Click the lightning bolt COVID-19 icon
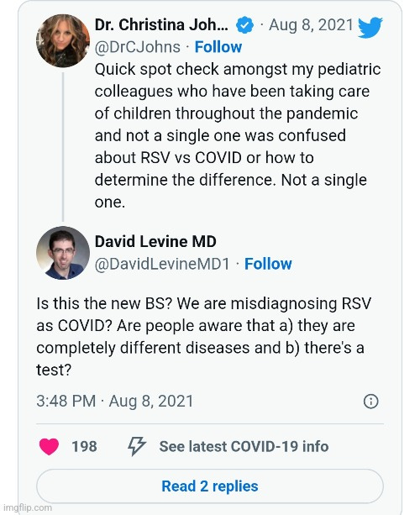Image resolution: width=420 pixels, height=515 pixels. pos(137,446)
